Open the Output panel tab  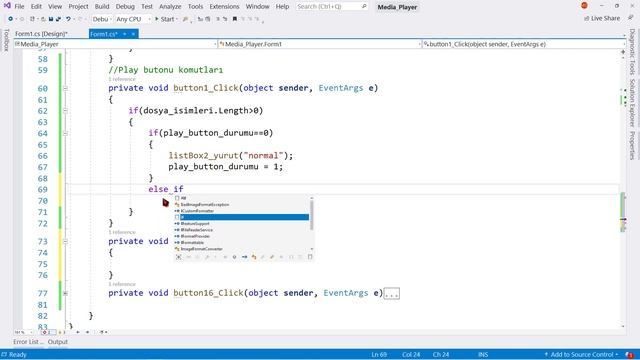pyautogui.click(x=58, y=342)
